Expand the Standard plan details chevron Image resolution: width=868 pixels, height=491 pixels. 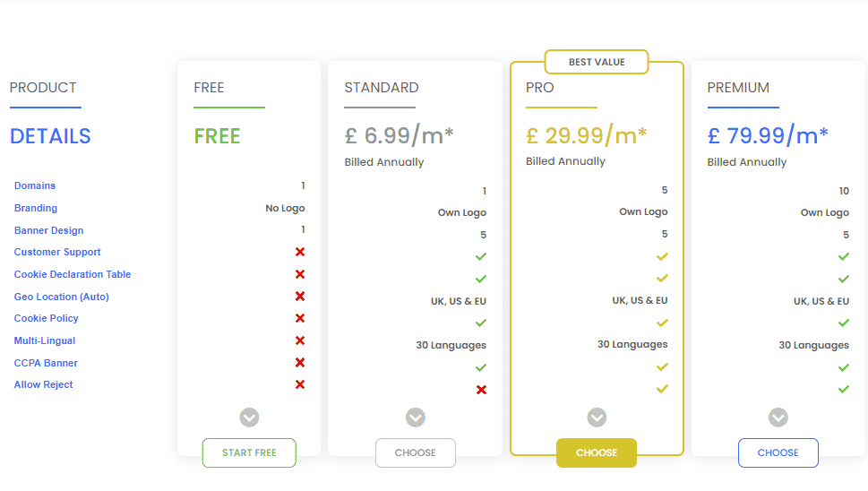[x=415, y=418]
